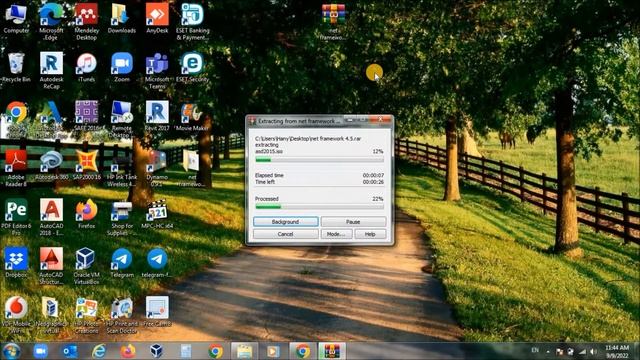Open the Windows Start menu
This screenshot has width=640, height=360.
pos(11,351)
